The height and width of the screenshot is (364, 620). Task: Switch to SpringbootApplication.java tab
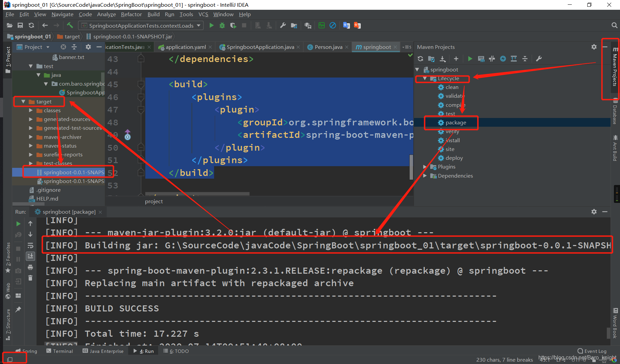tap(260, 47)
